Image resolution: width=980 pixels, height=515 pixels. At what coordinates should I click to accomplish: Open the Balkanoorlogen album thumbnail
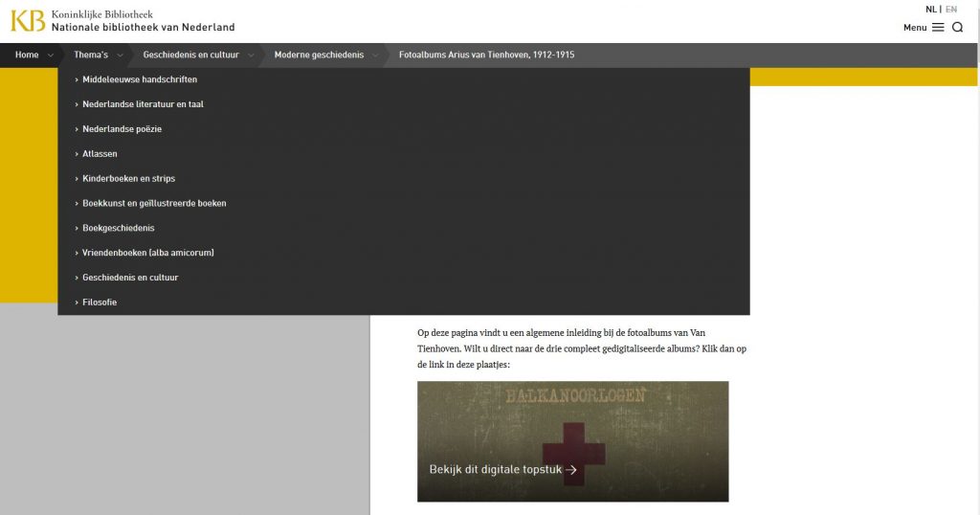tap(572, 421)
